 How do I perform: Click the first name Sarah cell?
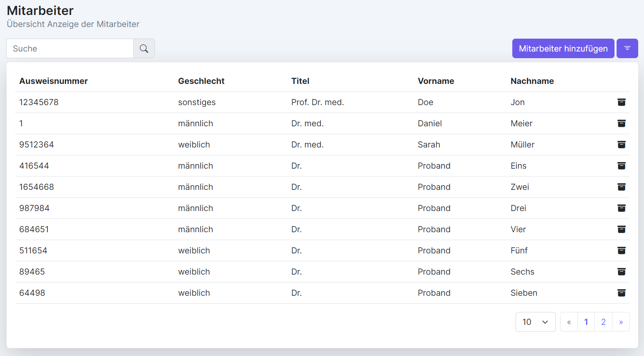coord(429,145)
